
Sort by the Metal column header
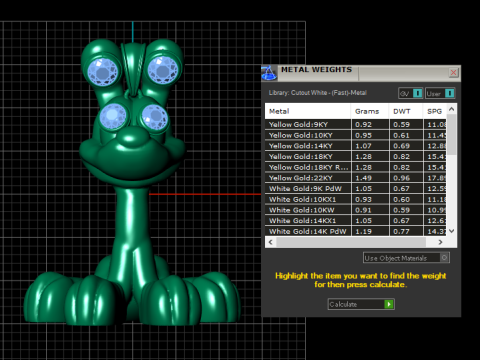(308, 111)
